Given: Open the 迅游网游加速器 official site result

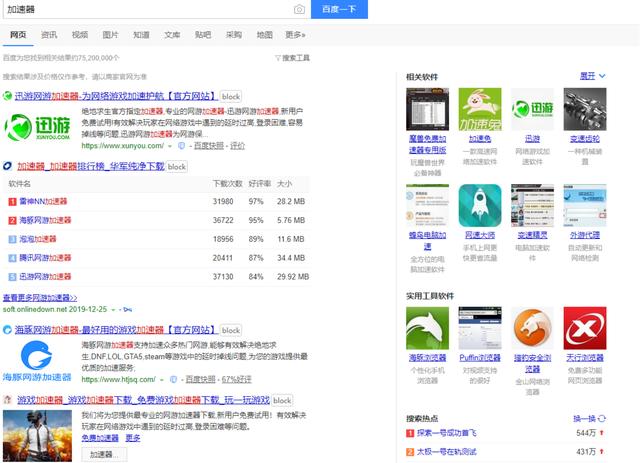Looking at the screenshot, I should (x=115, y=96).
